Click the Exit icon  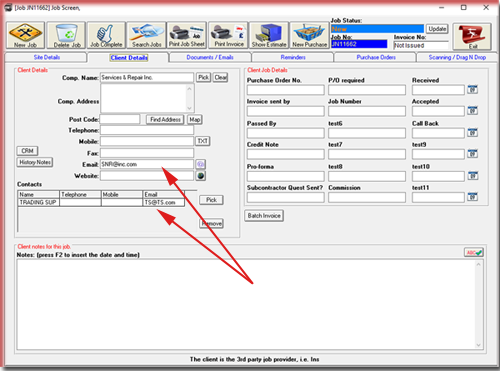point(472,36)
